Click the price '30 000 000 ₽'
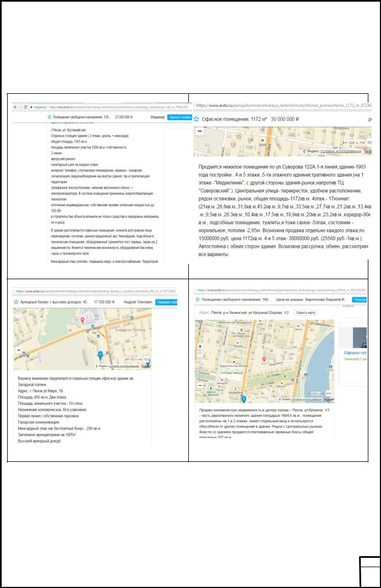The width and height of the screenshot is (381, 588). [x=285, y=119]
